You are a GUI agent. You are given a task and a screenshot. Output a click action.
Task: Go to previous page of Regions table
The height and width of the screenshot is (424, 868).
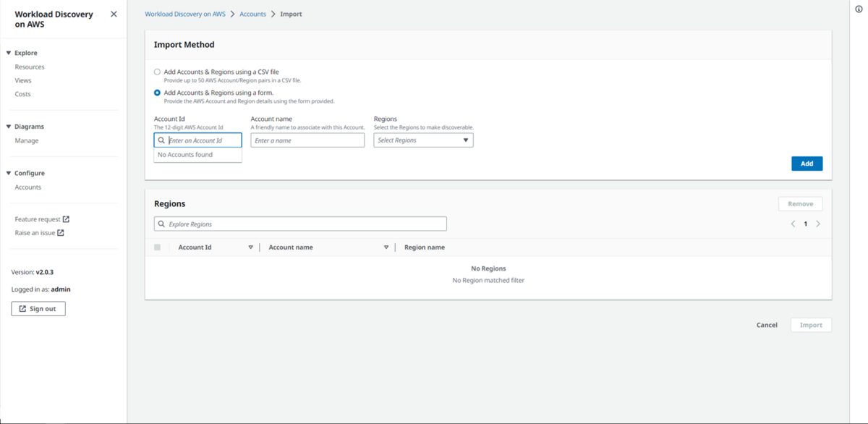point(793,224)
